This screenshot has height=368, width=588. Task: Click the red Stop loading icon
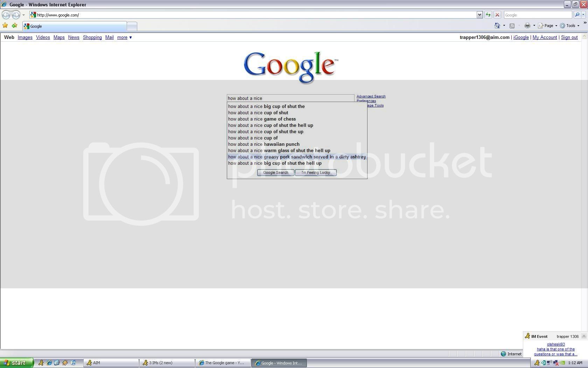click(x=497, y=15)
